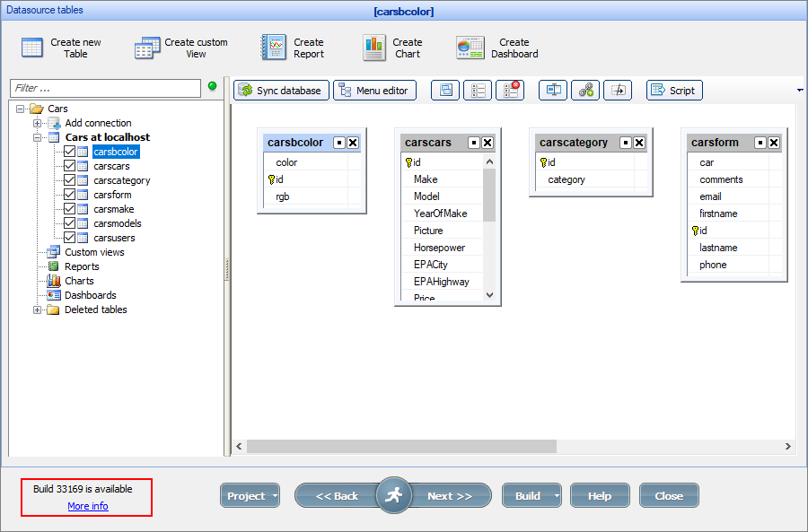This screenshot has height=532, width=808.
Task: Disable the carsusers table checkbox
Action: 70,238
